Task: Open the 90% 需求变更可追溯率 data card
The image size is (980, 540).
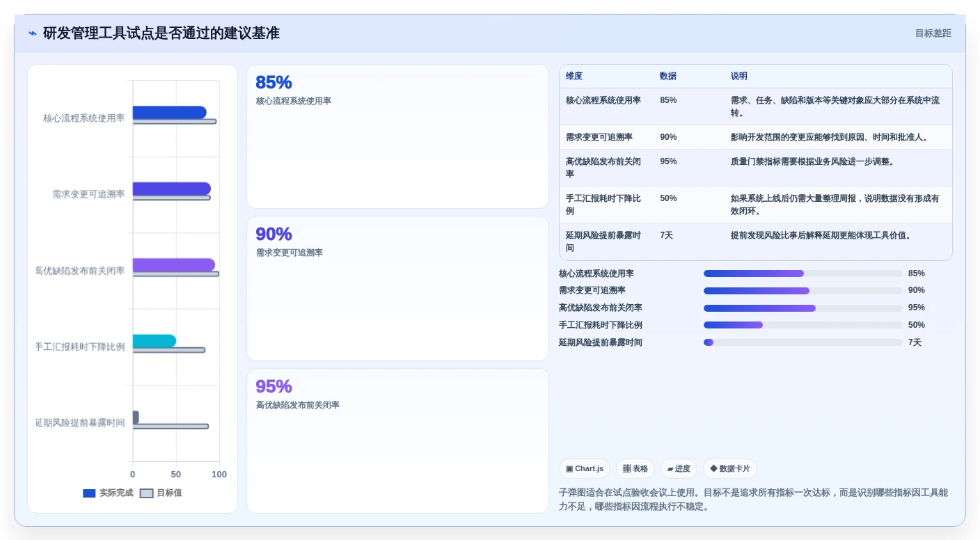Action: (397, 288)
